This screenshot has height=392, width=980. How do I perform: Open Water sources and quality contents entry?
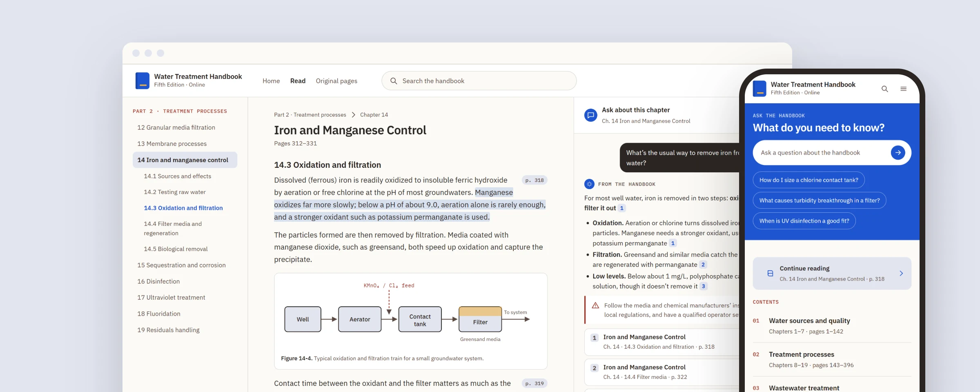click(832, 326)
